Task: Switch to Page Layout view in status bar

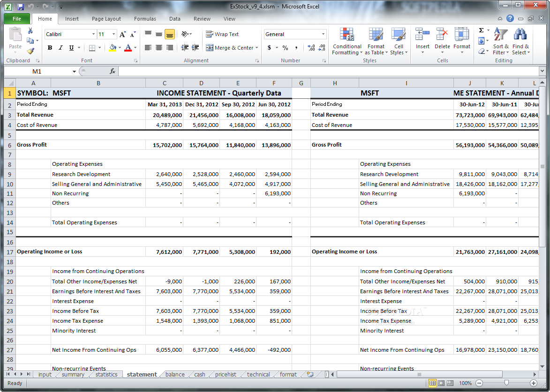Action: 441,383
